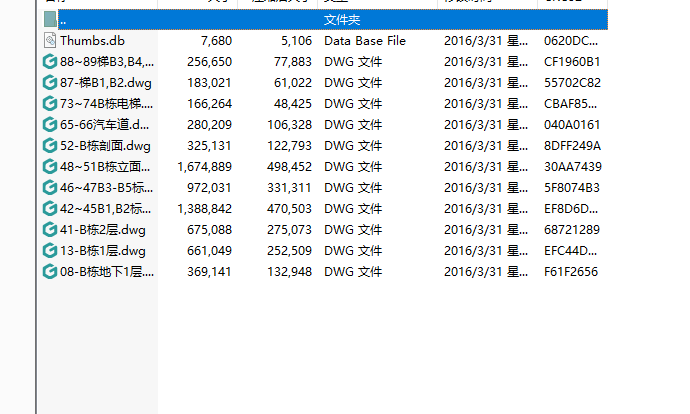Viewport: 690px width, 414px height.
Task: Click the packed size value 470,503
Action: click(284, 208)
